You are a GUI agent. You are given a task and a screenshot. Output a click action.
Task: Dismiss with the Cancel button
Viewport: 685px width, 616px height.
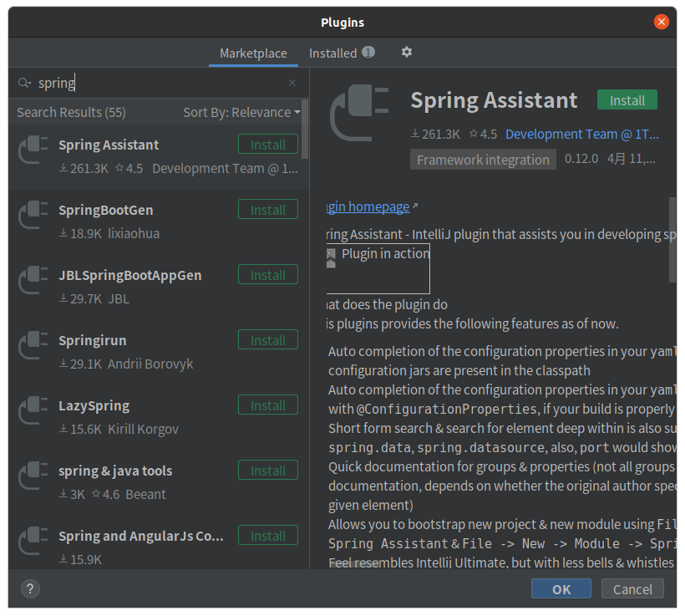(x=632, y=589)
